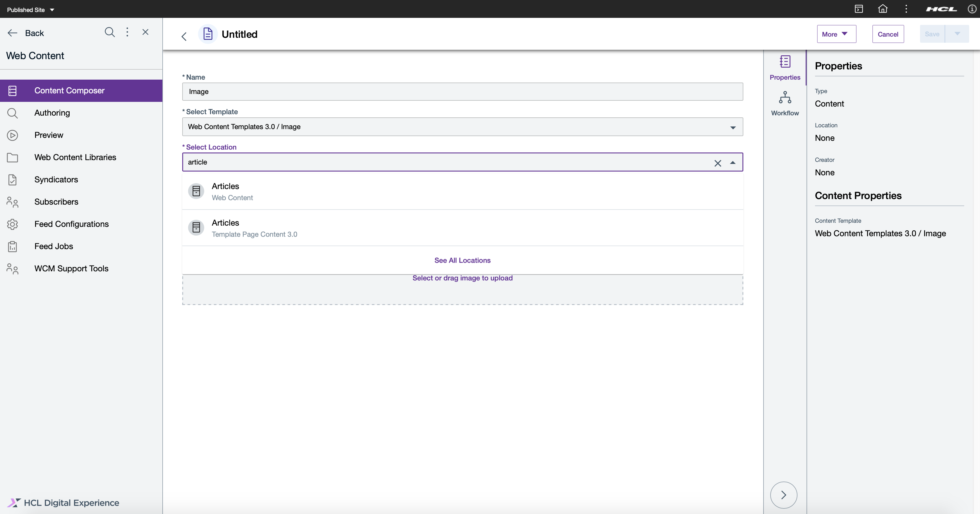Click Content Template value Web Content Templates 3.0 / Image

(x=880, y=233)
